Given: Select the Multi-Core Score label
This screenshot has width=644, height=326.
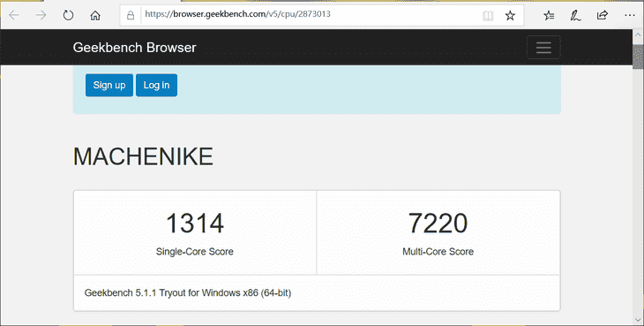Looking at the screenshot, I should [438, 252].
